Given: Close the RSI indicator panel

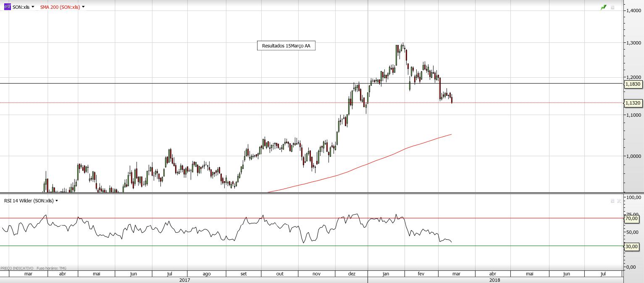Looking at the screenshot, I should click(619, 201).
